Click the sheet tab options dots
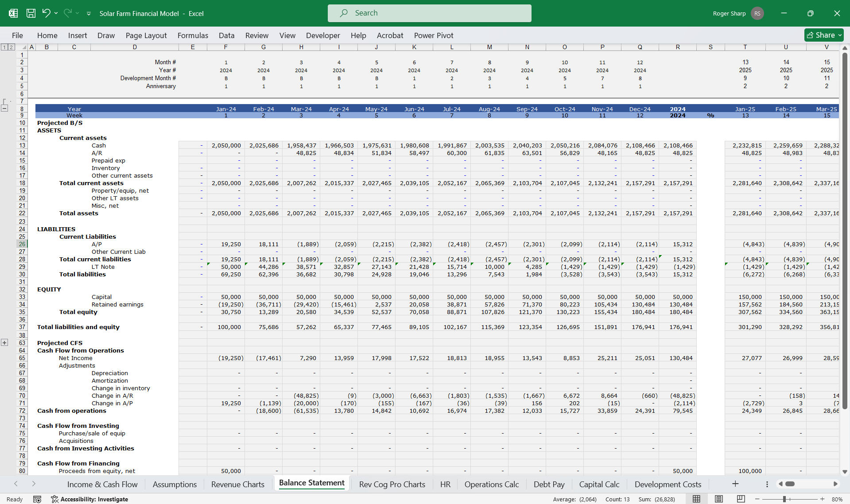This screenshot has height=504, width=850. tap(767, 484)
